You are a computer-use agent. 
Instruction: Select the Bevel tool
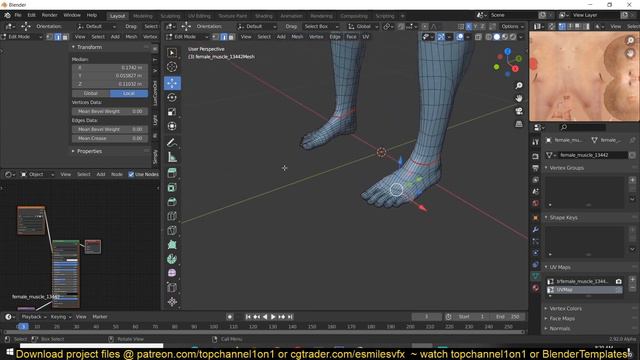(x=172, y=202)
